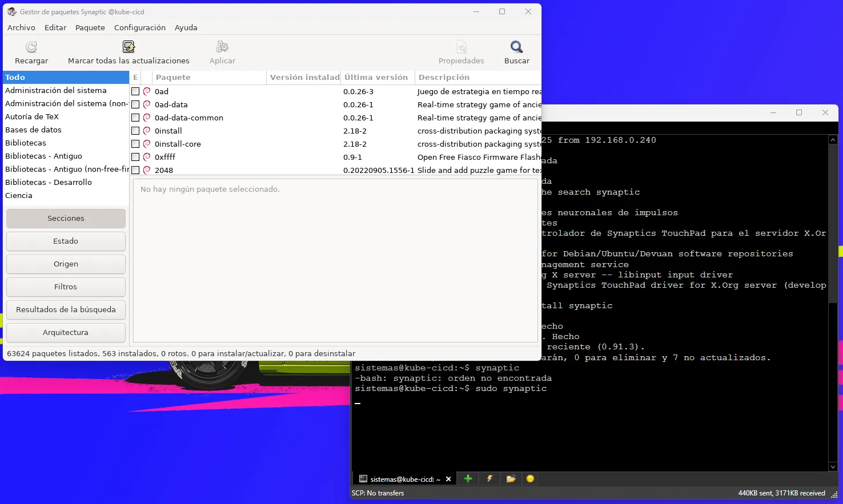The height and width of the screenshot is (504, 843).
Task: Sort by the Descripción column header
Action: point(477,78)
